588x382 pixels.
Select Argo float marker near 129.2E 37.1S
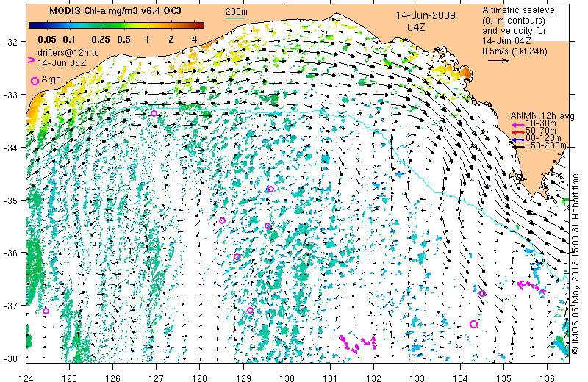coord(250,311)
